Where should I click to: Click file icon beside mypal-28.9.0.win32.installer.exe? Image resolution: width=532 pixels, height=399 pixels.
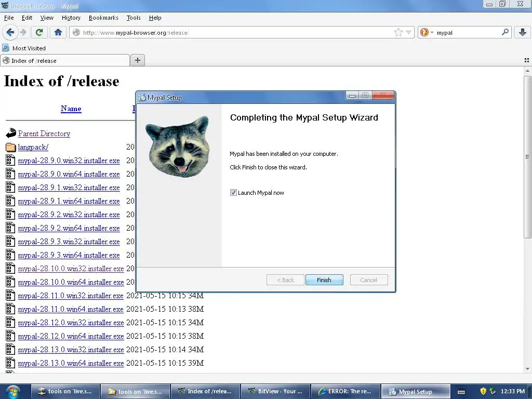(10, 160)
